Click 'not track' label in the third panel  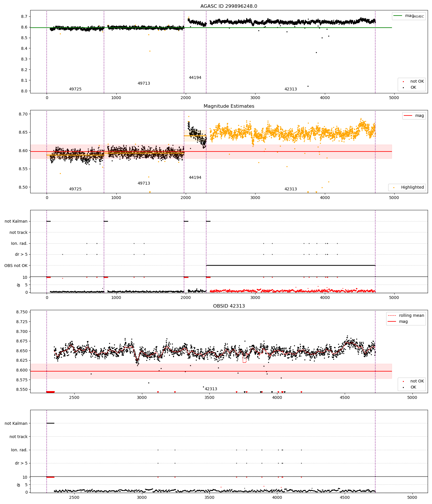pyautogui.click(x=18, y=232)
